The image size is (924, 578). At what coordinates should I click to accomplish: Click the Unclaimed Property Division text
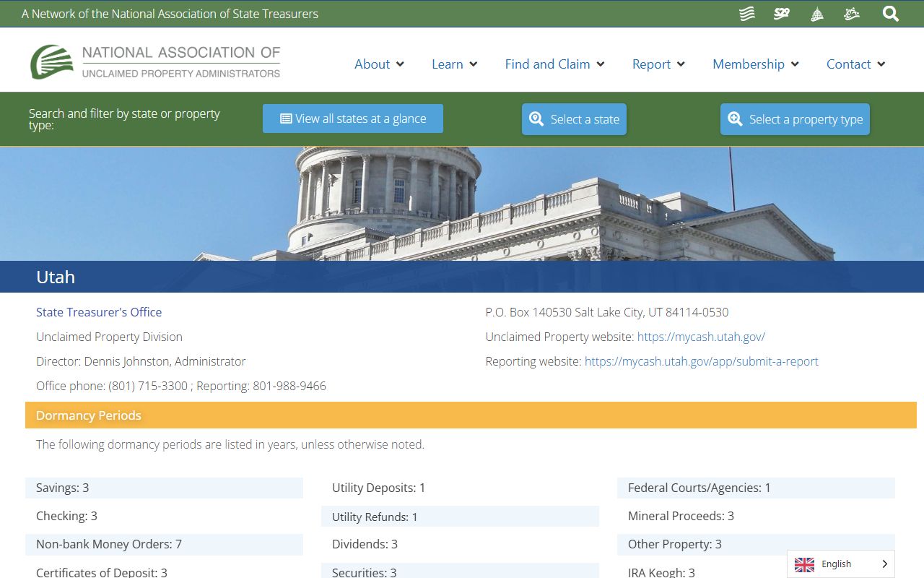point(109,337)
